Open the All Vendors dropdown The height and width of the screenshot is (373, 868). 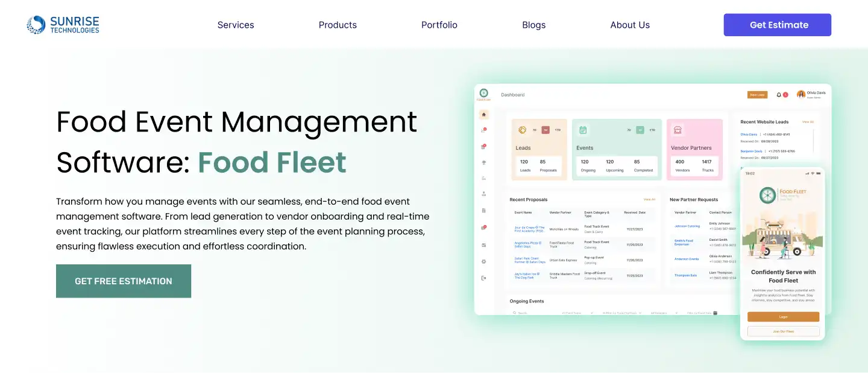point(659,313)
